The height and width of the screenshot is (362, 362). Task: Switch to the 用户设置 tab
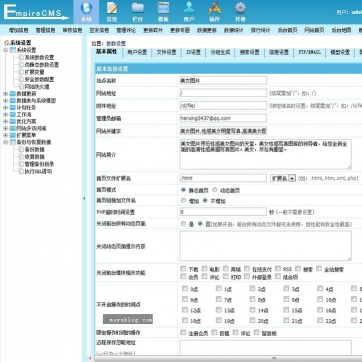[137, 52]
